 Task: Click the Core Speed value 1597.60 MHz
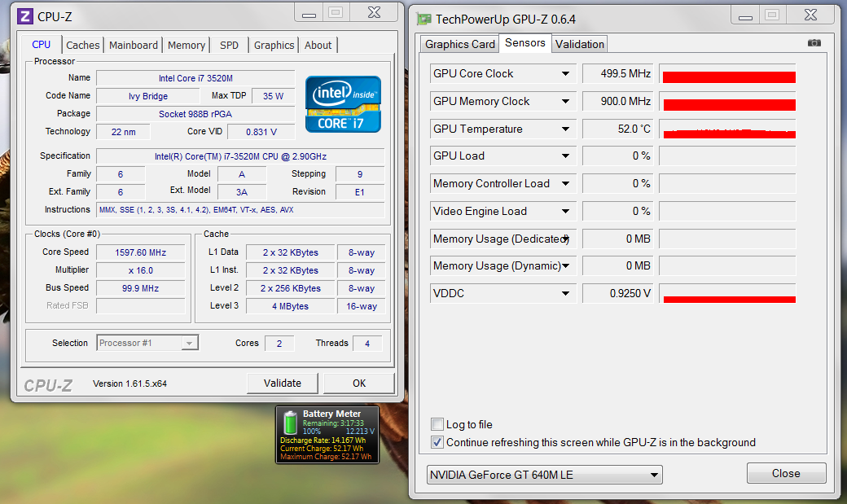(140, 252)
